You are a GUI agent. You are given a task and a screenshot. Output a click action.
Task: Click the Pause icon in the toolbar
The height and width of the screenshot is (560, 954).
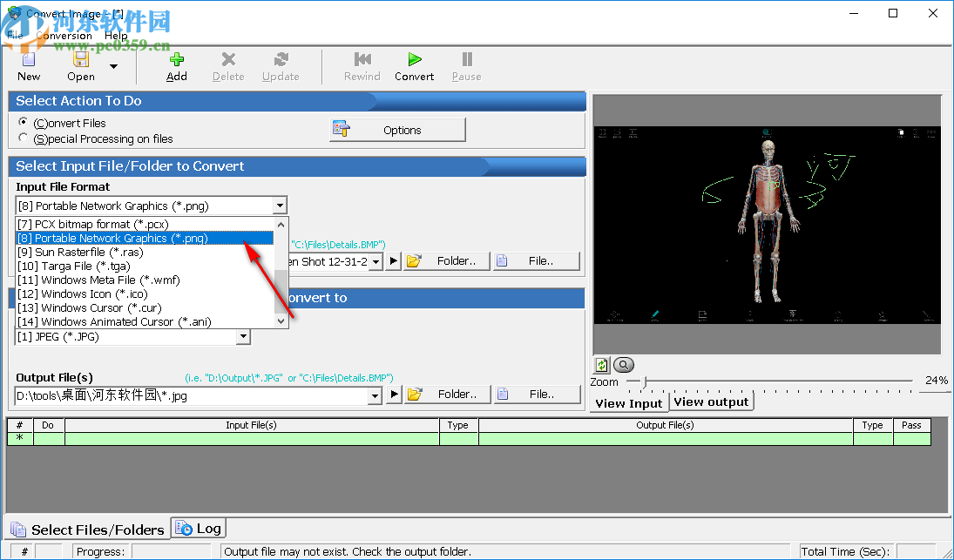click(x=466, y=61)
